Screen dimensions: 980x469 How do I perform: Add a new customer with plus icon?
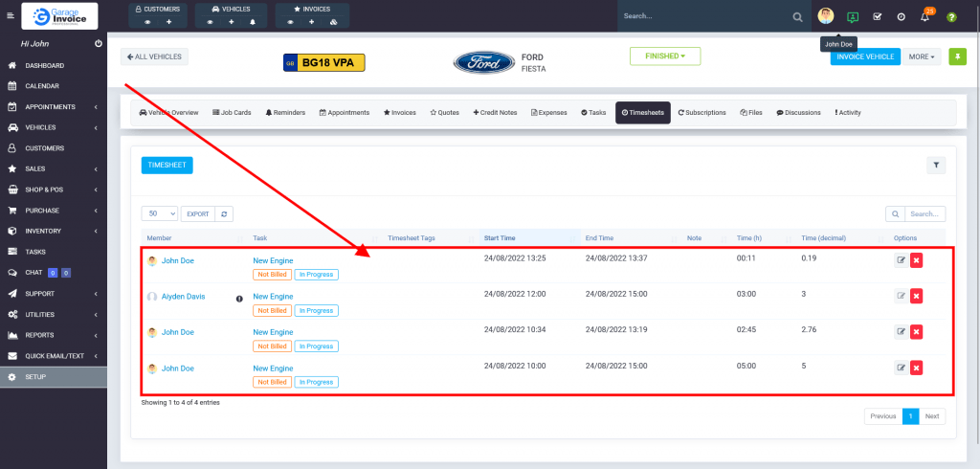168,22
